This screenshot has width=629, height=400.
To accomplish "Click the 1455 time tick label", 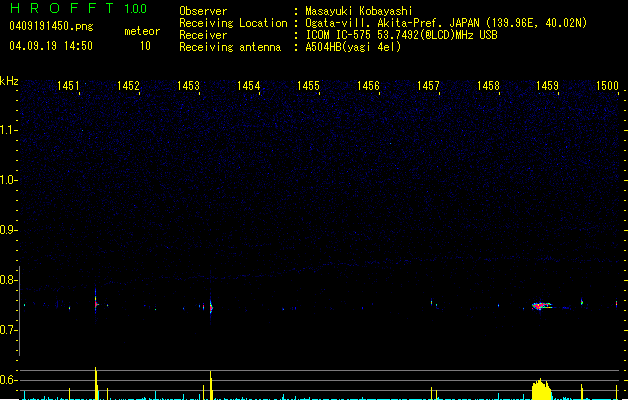I will coord(308,86).
